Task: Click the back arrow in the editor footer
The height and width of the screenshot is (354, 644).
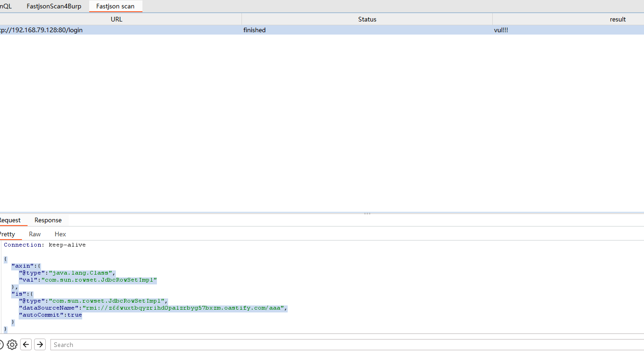Action: coord(26,344)
